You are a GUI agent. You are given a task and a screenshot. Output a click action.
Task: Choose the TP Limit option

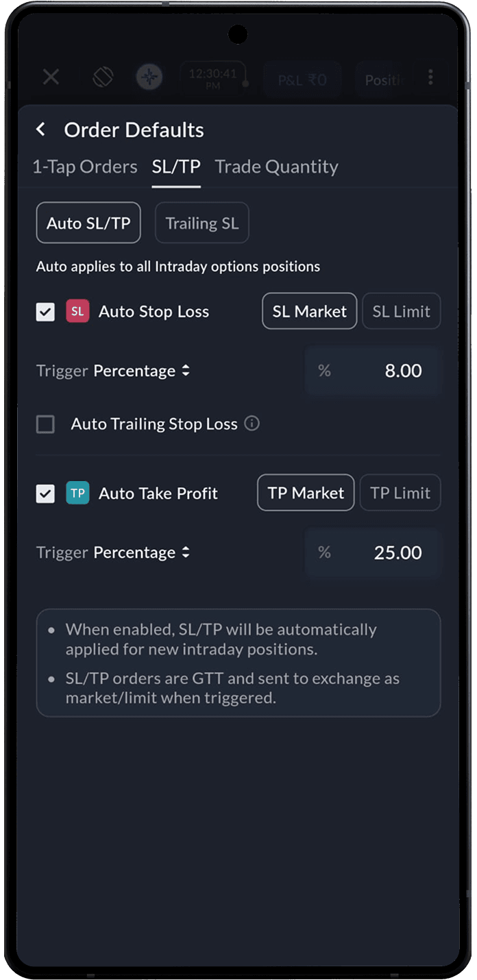[x=400, y=493]
